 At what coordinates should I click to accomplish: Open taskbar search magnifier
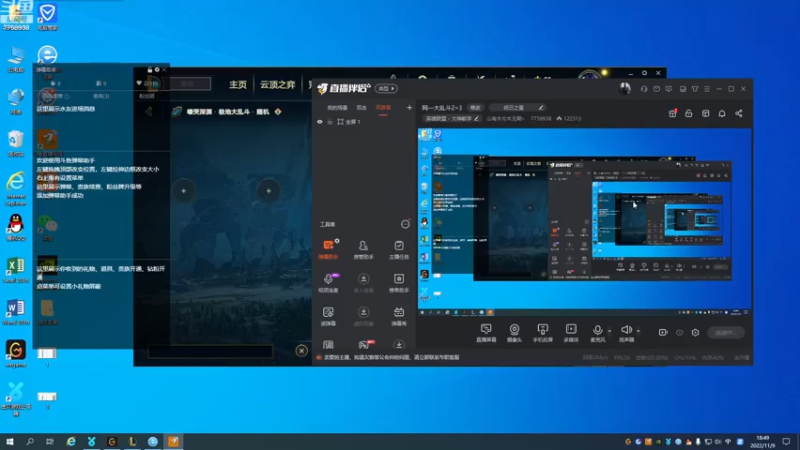pos(30,442)
